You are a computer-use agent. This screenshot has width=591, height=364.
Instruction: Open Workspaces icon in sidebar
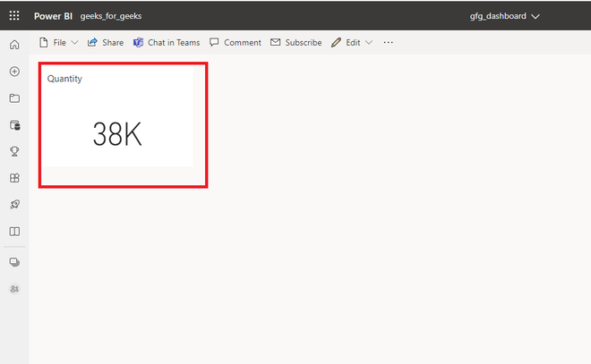[x=14, y=262]
